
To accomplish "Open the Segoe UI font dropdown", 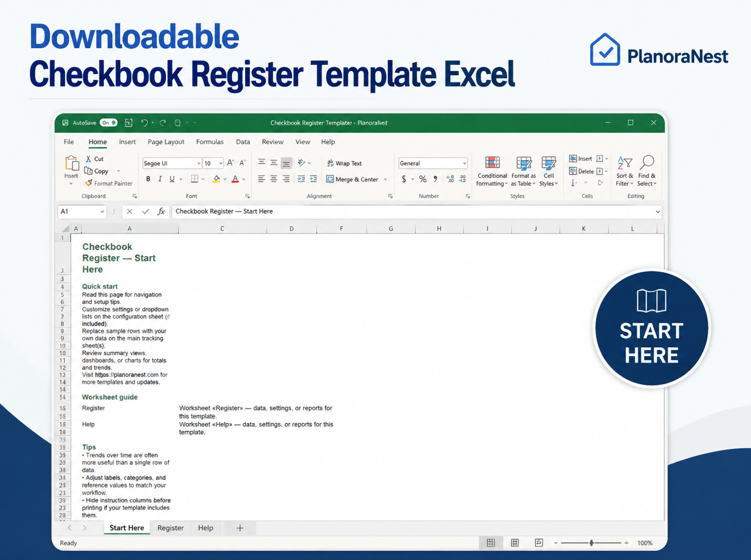I will [x=199, y=163].
